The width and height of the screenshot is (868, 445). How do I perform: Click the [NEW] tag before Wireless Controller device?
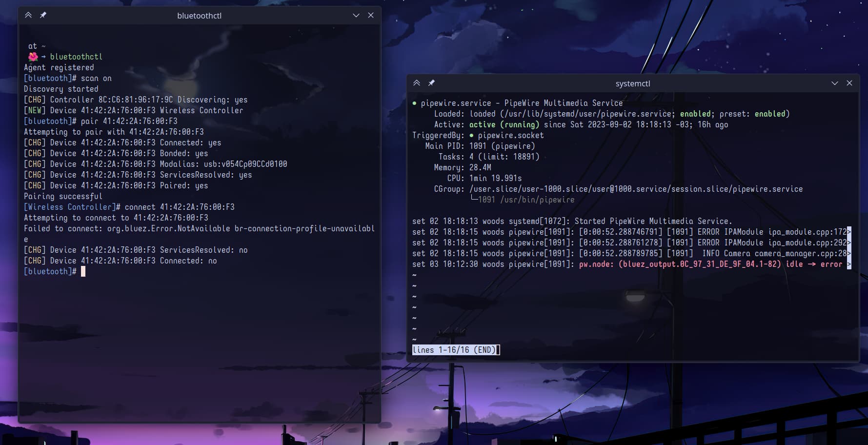pos(35,110)
